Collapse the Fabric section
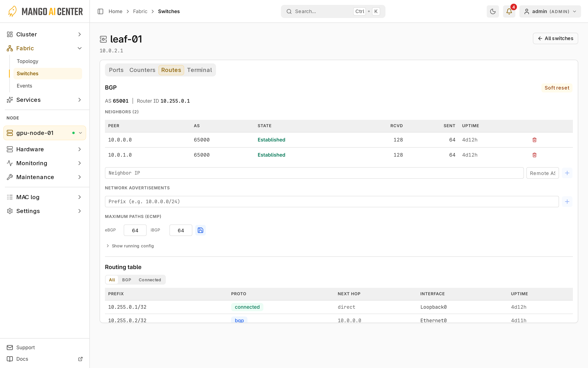The width and height of the screenshot is (588, 368). click(45, 48)
